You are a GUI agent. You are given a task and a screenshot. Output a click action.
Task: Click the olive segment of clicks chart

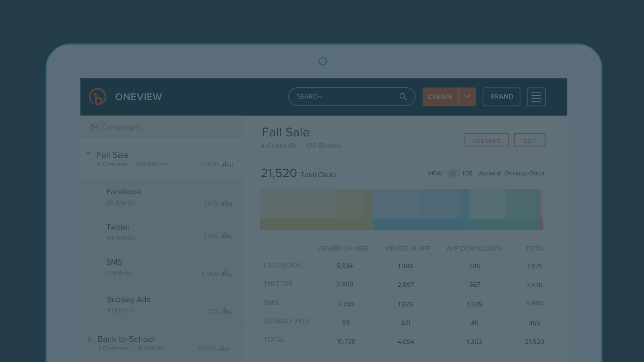316,224
